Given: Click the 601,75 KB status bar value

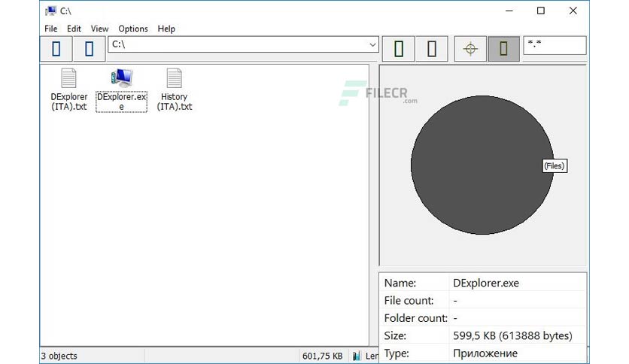Looking at the screenshot, I should point(323,356).
